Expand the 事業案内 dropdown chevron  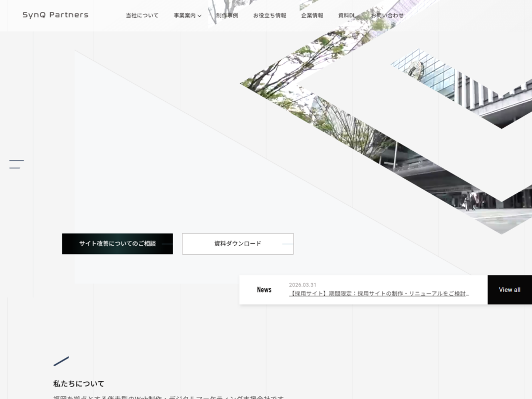click(199, 16)
